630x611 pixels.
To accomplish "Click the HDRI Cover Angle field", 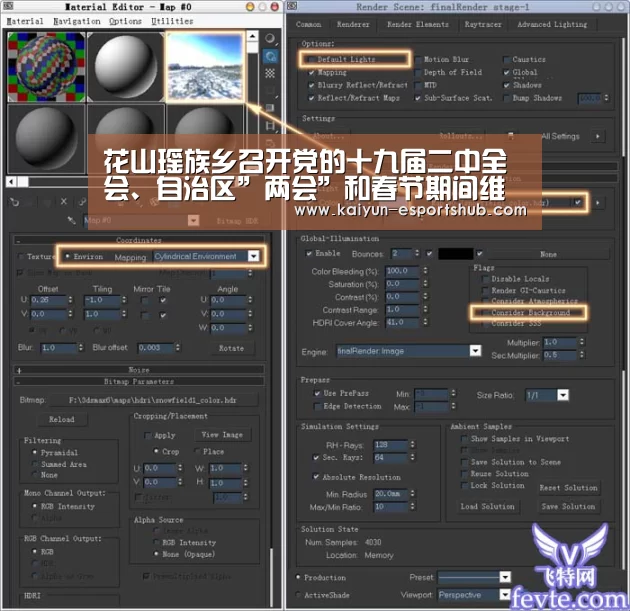I will 403,323.
